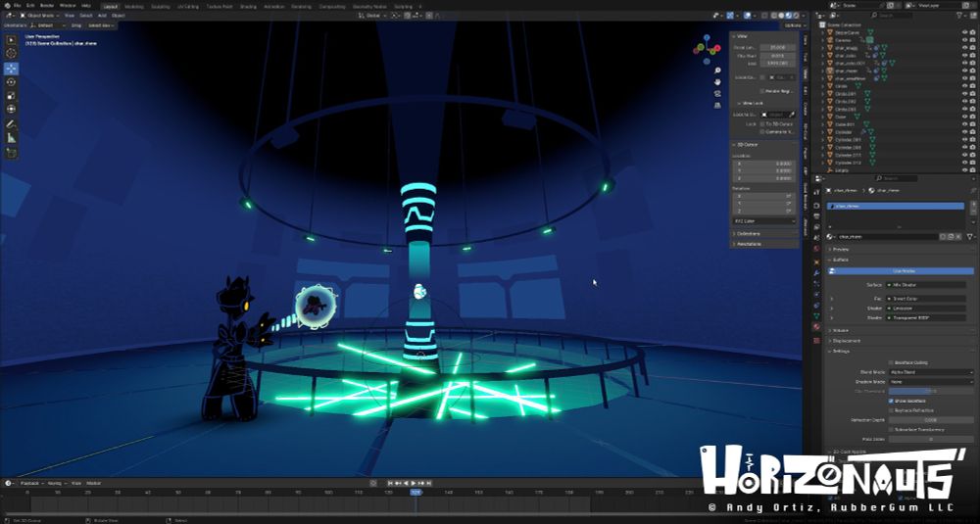Select the Cursor tool in the left toolbar

(x=11, y=54)
